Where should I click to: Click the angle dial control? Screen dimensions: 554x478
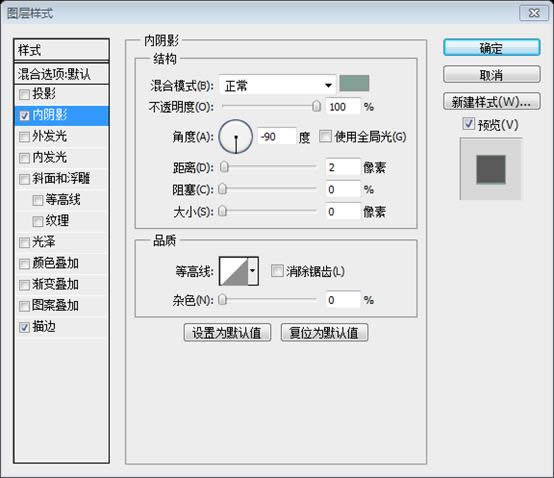click(x=236, y=136)
